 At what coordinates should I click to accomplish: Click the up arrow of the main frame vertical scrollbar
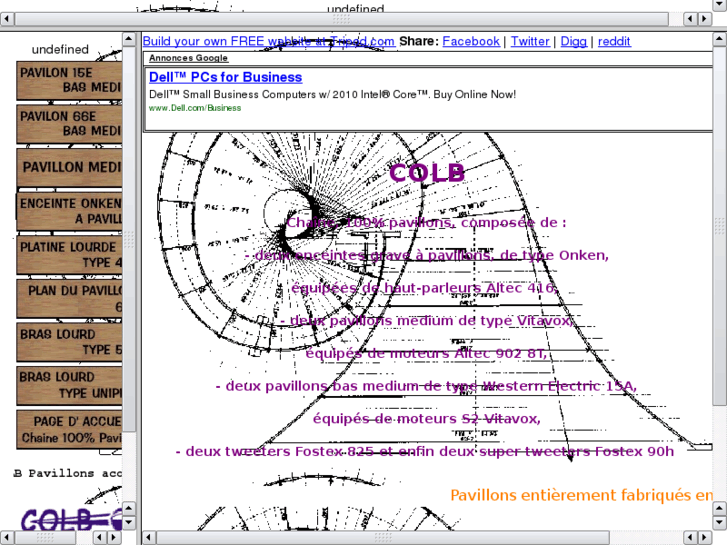[x=720, y=39]
